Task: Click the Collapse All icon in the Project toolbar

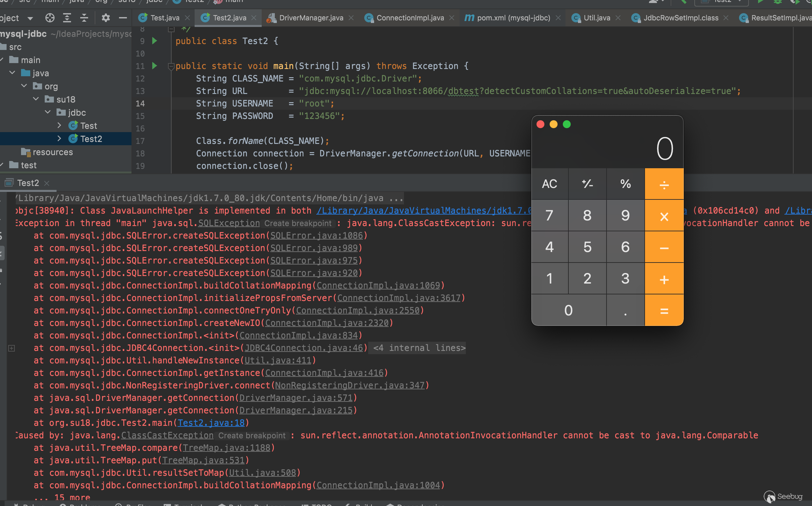Action: 84,18
